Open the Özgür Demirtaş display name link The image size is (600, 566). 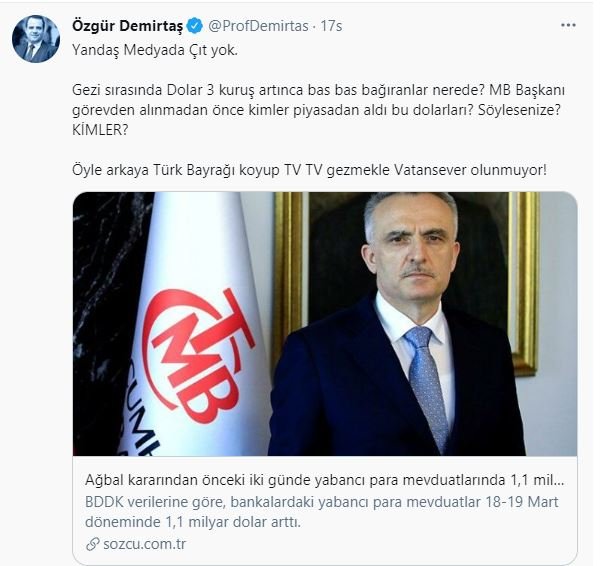(127, 26)
